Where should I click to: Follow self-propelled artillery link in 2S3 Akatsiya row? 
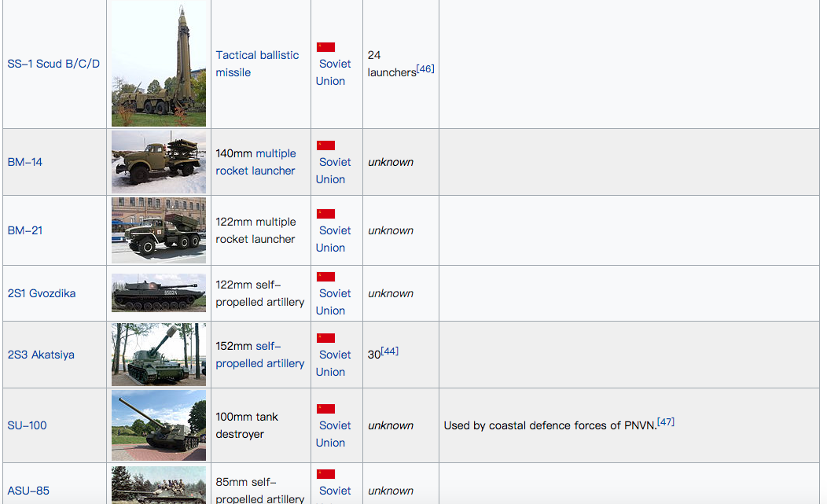click(x=260, y=355)
